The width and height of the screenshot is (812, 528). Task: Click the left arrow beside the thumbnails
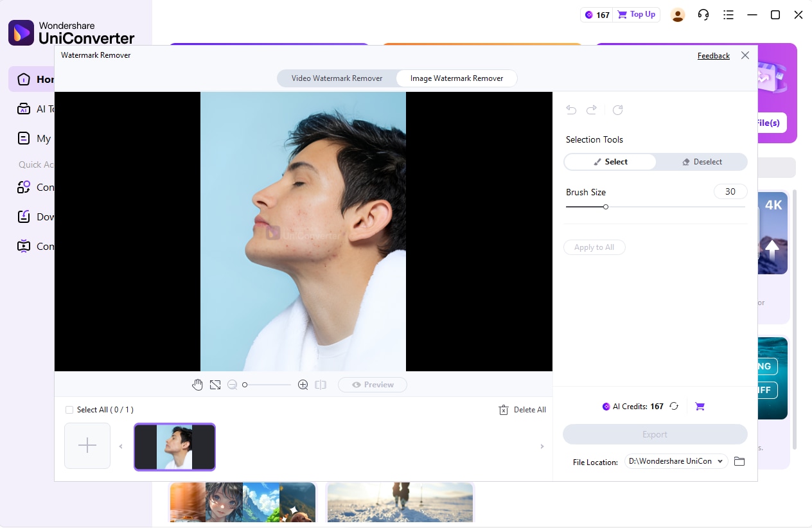[x=121, y=446]
